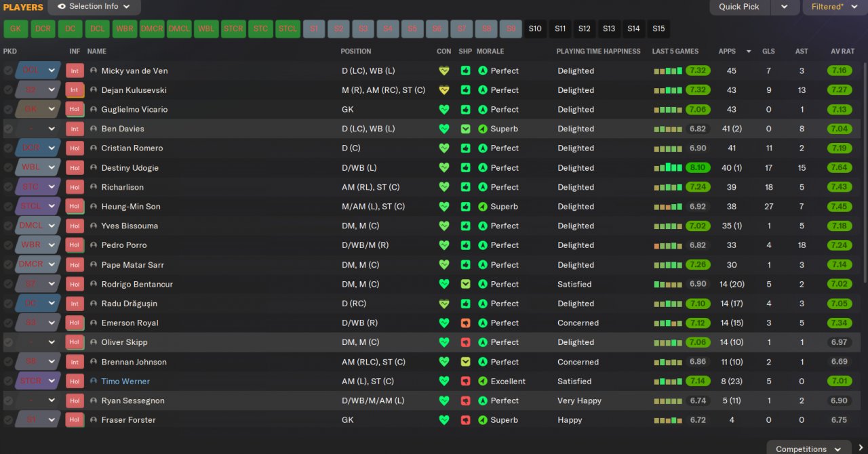
Task: Click the 8.10 last game rating for Udogie
Action: click(x=698, y=168)
